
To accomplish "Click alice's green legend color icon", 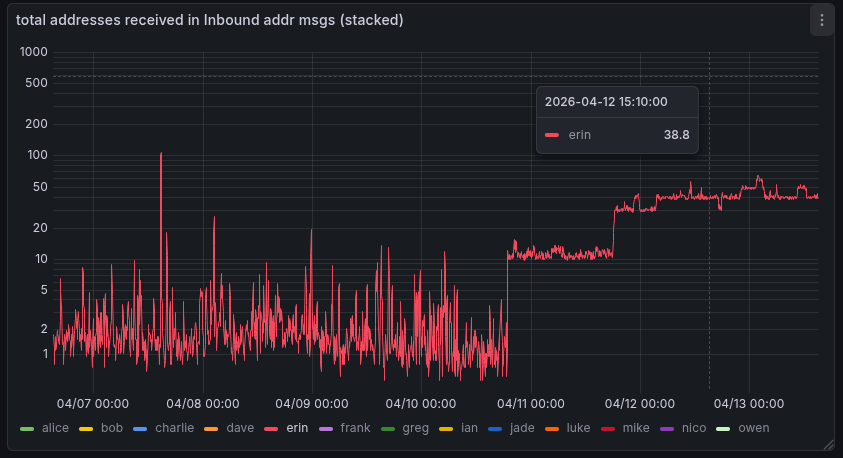I will tap(27, 428).
